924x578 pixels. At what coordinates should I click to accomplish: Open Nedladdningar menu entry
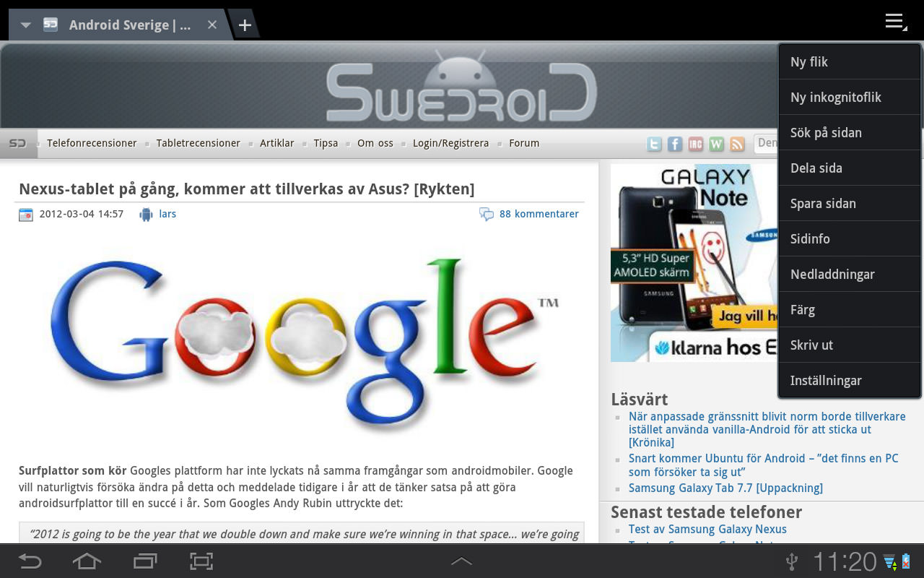tap(849, 274)
